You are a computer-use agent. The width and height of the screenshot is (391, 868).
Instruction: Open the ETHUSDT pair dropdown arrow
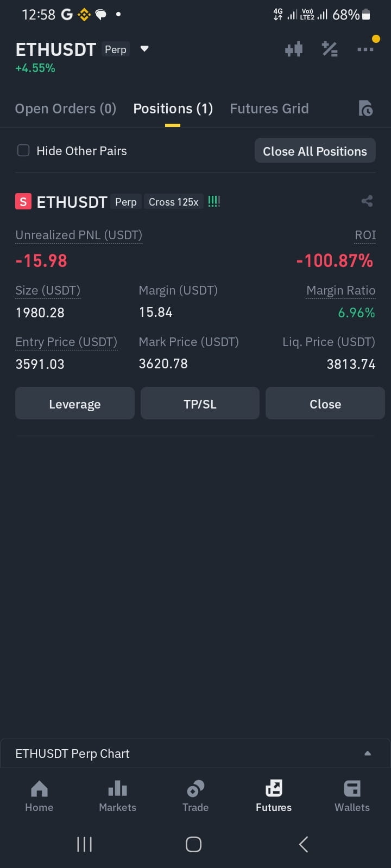(x=144, y=49)
